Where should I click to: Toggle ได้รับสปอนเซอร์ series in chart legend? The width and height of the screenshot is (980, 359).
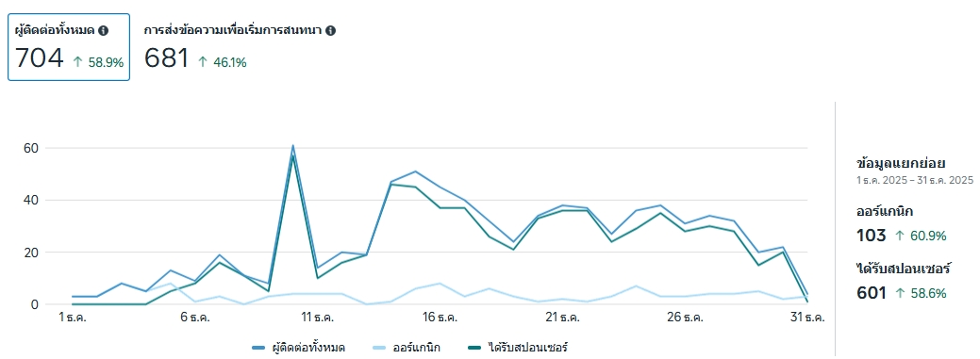[518, 348]
